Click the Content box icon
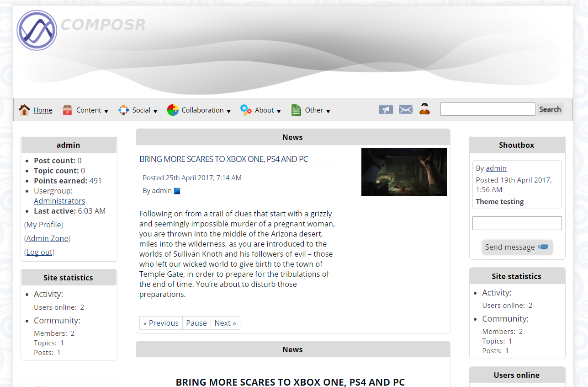The image size is (588, 387). [68, 110]
